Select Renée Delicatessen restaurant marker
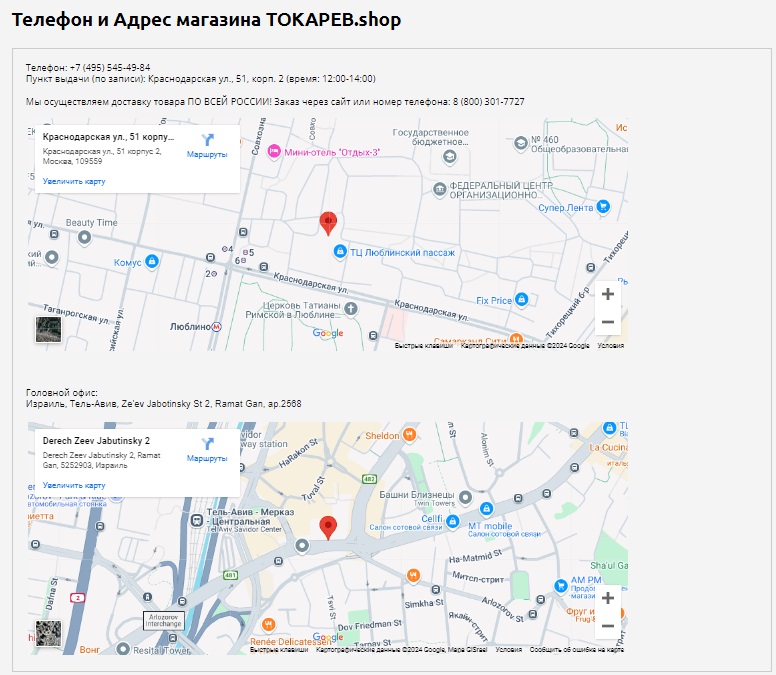This screenshot has height=675, width=776. tap(268, 625)
